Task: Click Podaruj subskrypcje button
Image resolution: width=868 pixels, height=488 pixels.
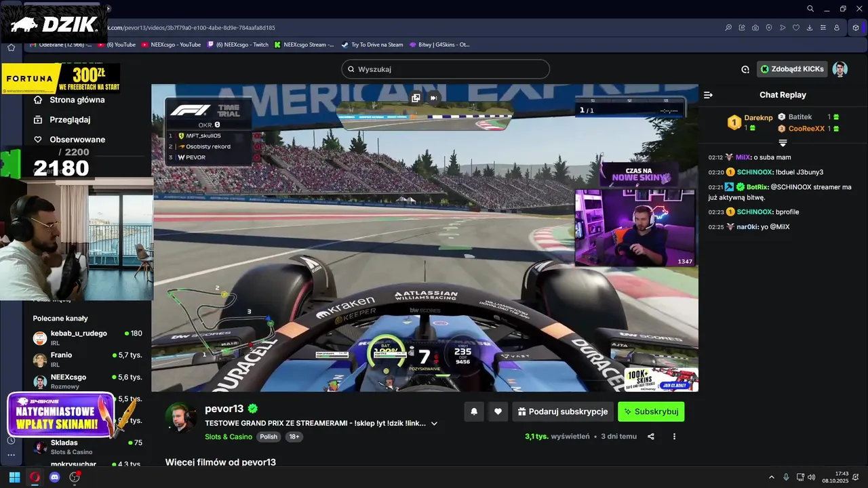Action: coord(563,411)
